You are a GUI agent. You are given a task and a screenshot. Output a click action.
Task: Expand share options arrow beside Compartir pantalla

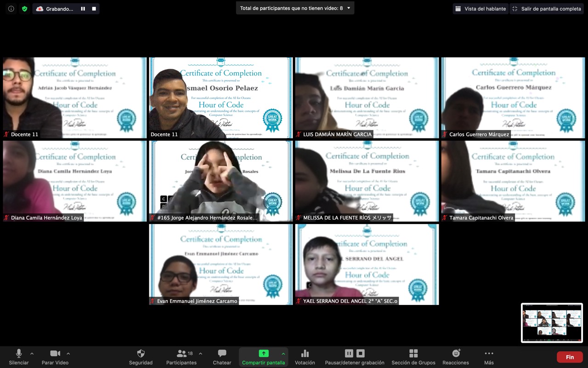[283, 354]
